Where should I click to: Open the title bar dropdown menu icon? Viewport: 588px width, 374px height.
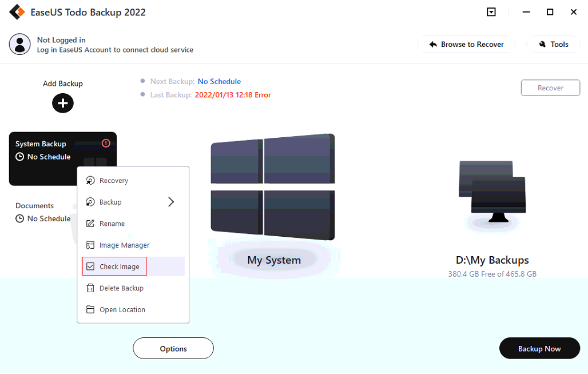point(491,12)
